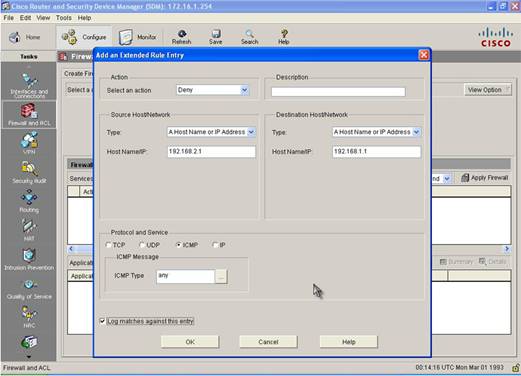
Task: Select the UDP protocol radio button
Action: click(x=142, y=245)
